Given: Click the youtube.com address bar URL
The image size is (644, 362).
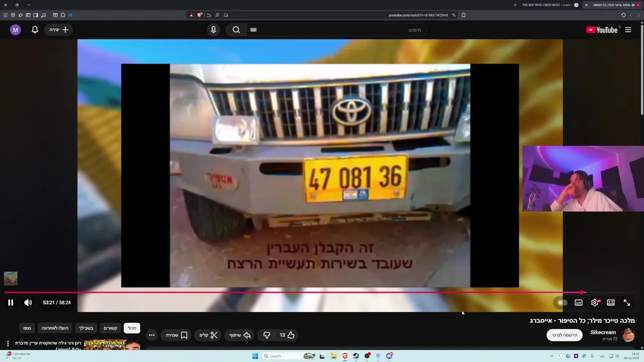Looking at the screenshot, I should coord(418,15).
